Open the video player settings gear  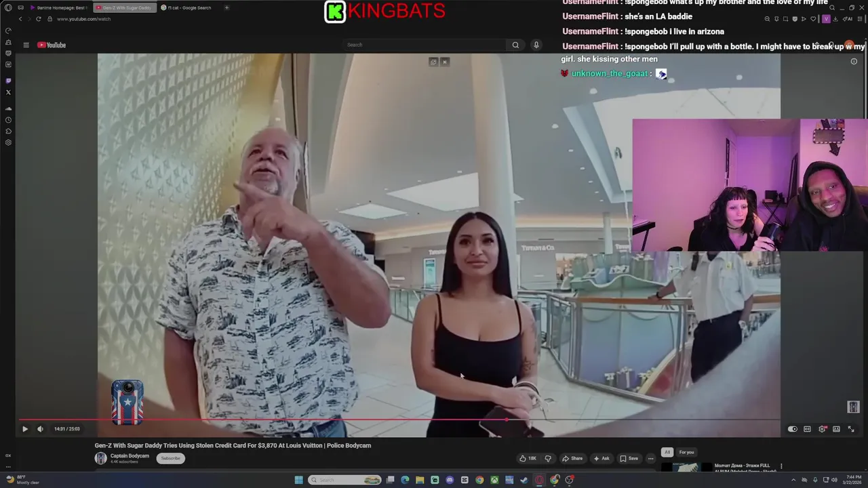[x=822, y=429]
